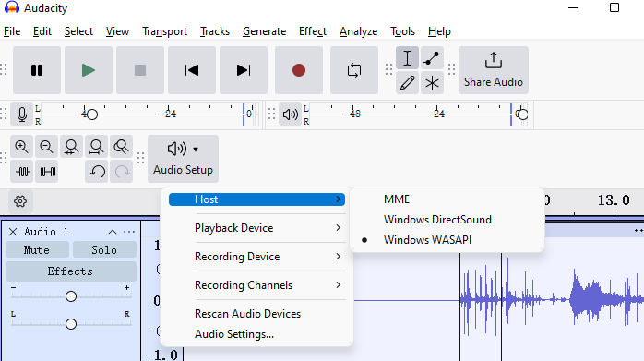Open timeline options gear icon

pos(20,201)
